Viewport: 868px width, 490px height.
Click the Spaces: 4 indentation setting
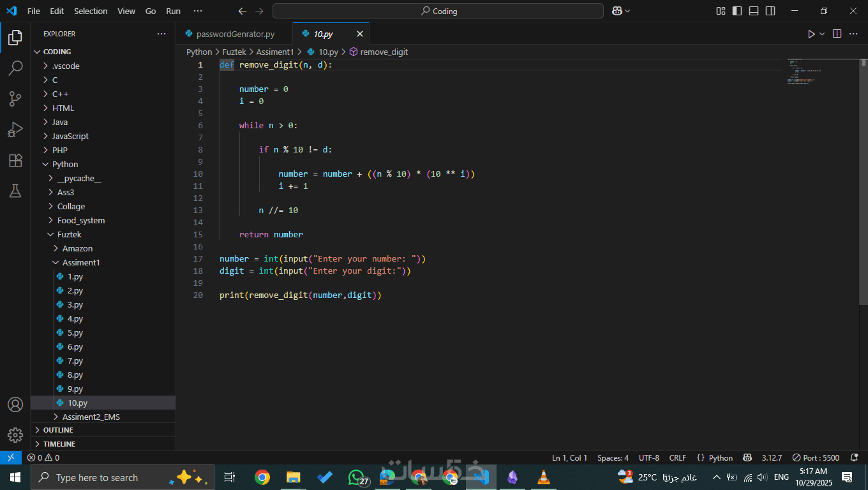[613, 457]
